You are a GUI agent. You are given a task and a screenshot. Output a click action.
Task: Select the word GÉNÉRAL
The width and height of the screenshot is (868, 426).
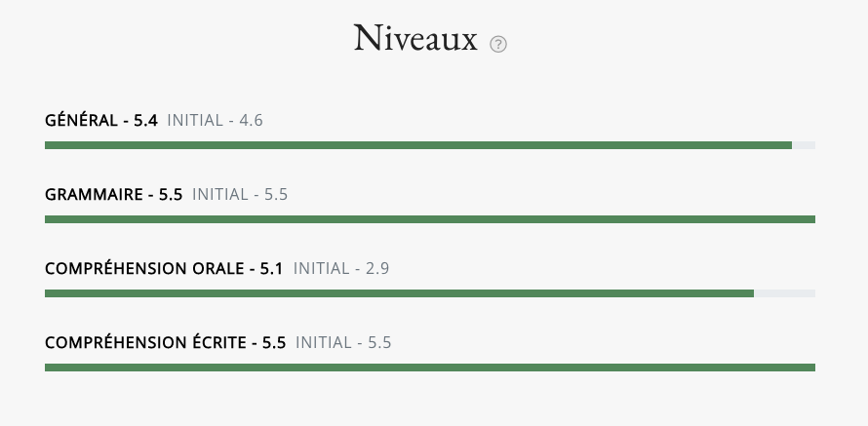(78, 121)
